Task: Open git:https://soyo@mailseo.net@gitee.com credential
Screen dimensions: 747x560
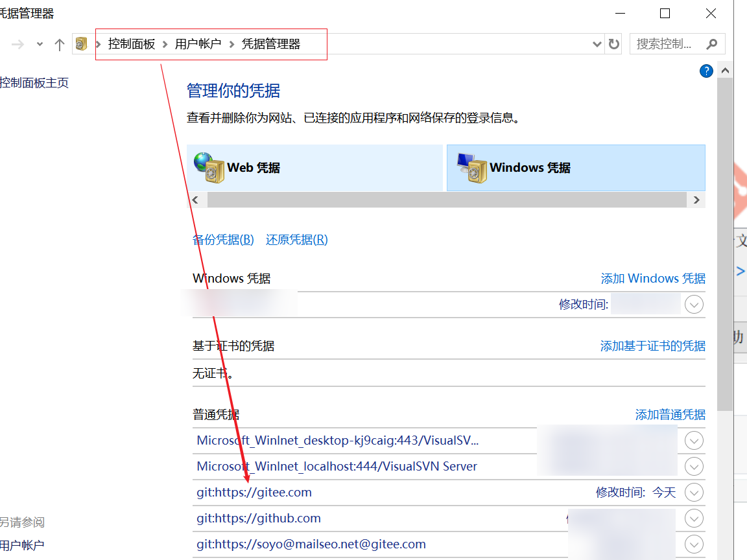Action: (311, 544)
